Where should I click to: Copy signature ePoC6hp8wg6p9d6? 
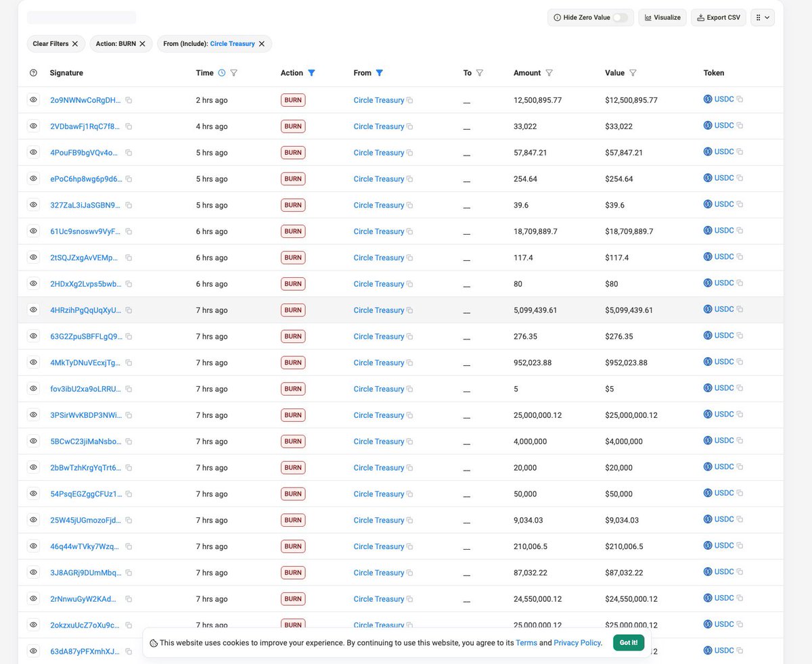pos(129,179)
